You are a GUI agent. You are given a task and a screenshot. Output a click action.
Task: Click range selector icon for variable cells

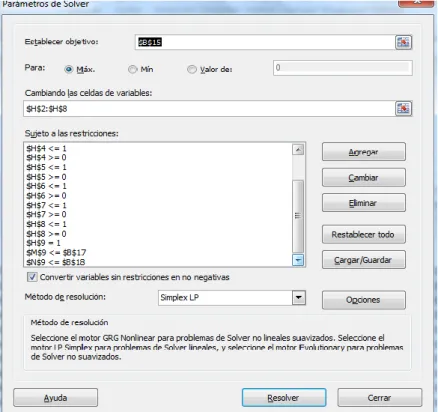[403, 109]
